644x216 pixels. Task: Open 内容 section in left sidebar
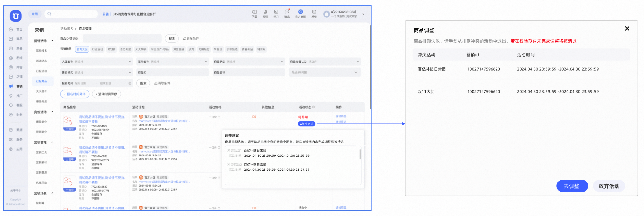(x=16, y=67)
